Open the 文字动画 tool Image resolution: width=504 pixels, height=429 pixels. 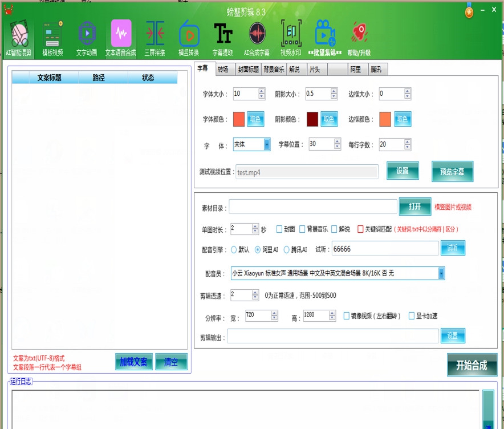[x=87, y=35]
